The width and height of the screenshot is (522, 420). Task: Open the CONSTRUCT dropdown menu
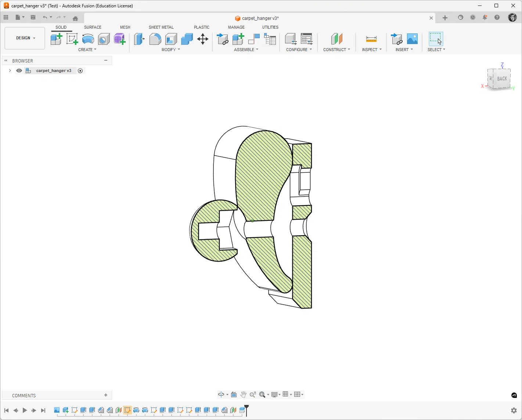(336, 50)
